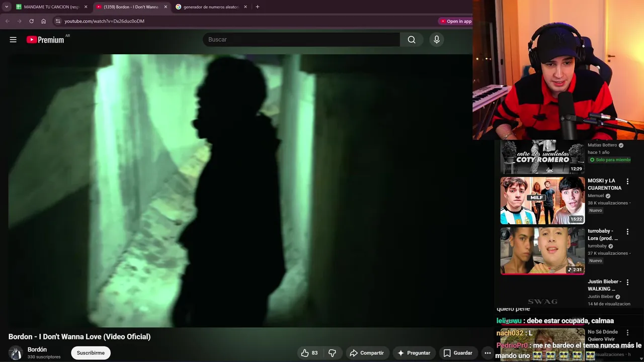
Task: Open options menu for MOSKI video
Action: coord(627,182)
